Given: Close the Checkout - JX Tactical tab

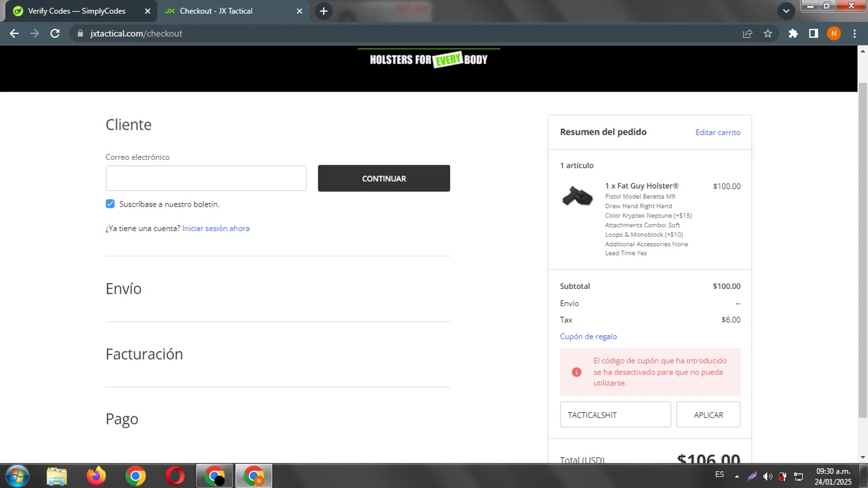Looking at the screenshot, I should pos(299,11).
